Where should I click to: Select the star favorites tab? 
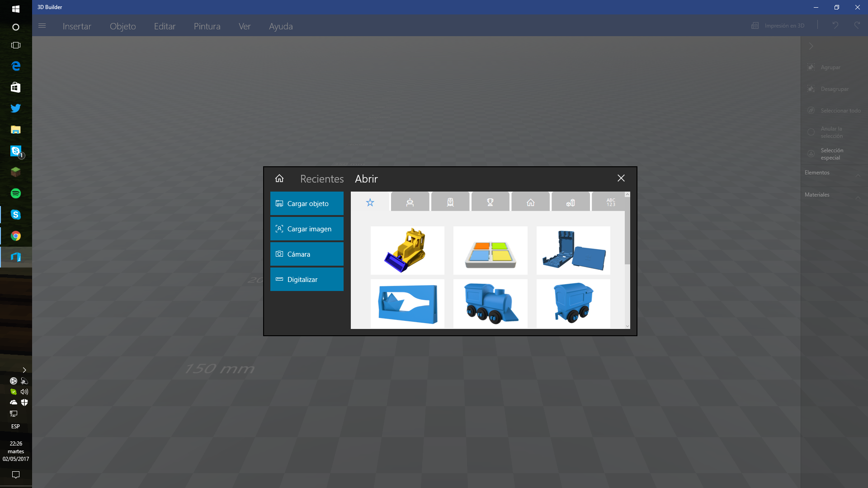370,202
